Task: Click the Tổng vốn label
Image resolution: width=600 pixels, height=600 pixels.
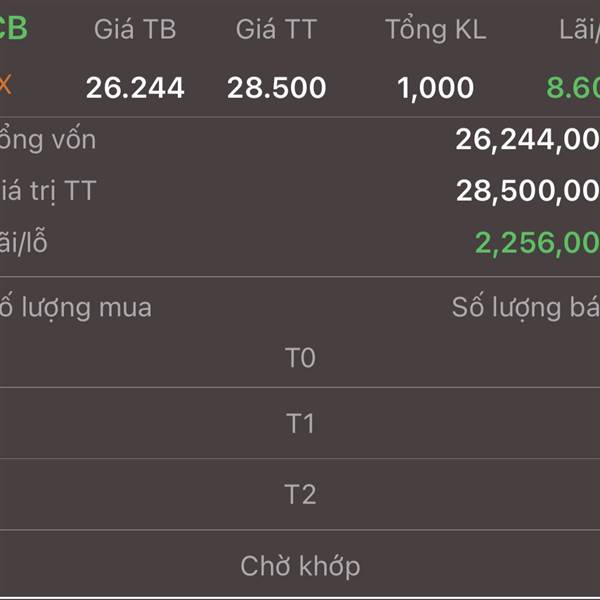Action: click(x=47, y=139)
